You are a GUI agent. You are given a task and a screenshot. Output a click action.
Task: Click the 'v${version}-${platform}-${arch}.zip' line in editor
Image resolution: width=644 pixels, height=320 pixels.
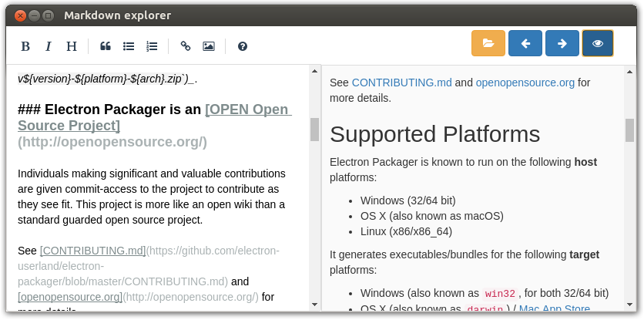click(x=108, y=79)
